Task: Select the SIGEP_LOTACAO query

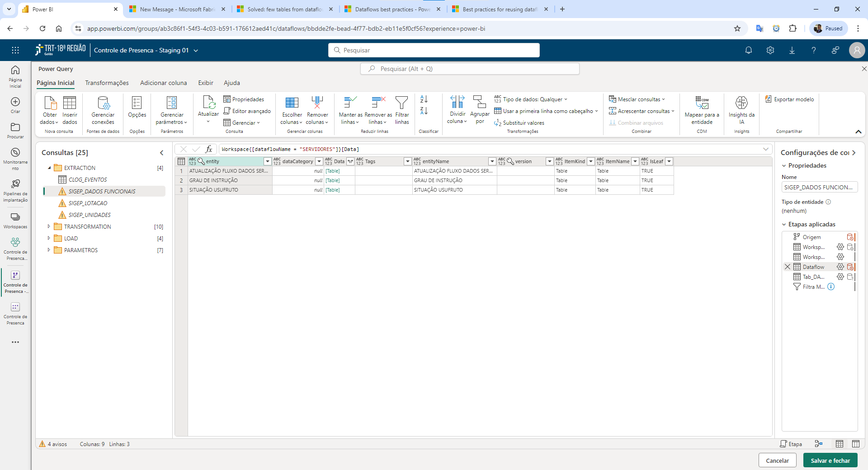Action: 88,203
